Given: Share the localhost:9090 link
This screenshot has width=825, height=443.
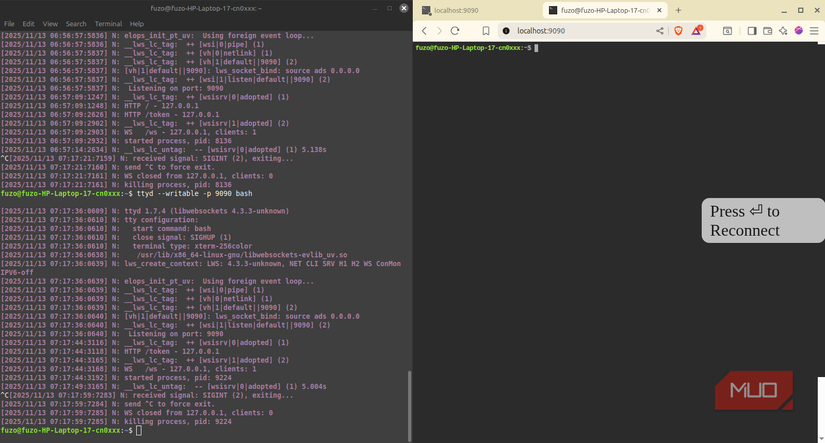Looking at the screenshot, I should point(659,31).
